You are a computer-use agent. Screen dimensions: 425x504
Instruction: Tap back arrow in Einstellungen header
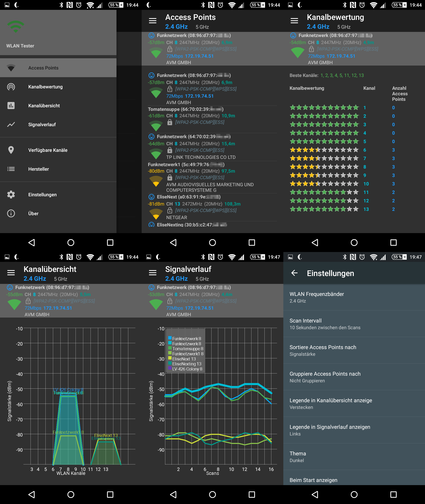click(x=294, y=273)
